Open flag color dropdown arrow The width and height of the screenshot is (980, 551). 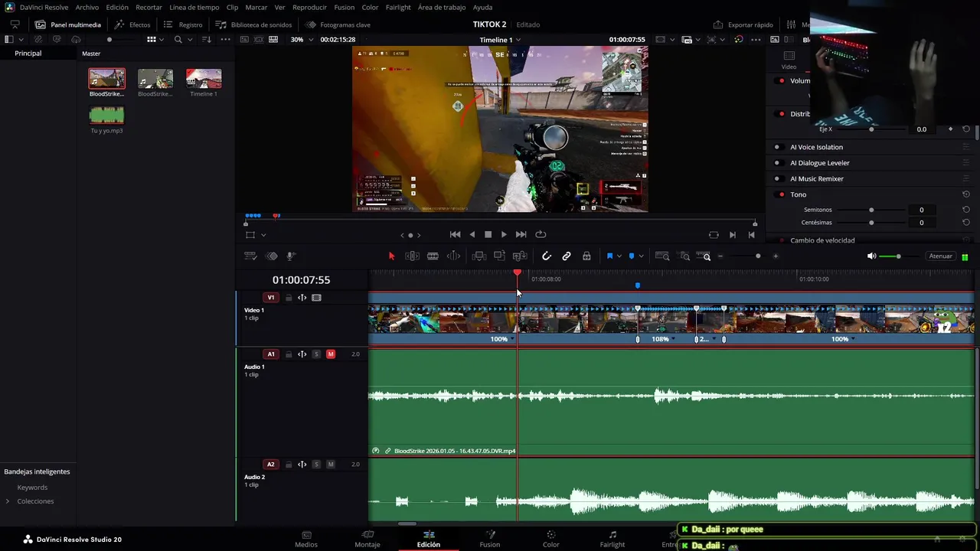[x=619, y=256]
